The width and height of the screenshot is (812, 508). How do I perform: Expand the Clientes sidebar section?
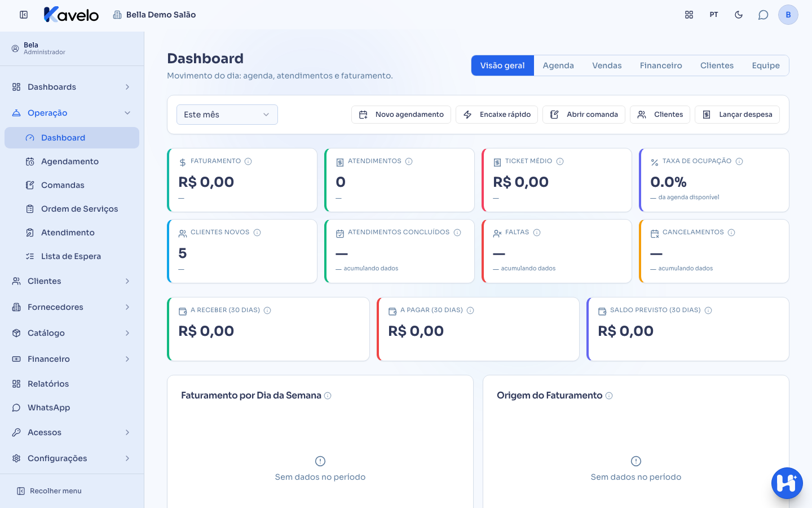pos(72,281)
